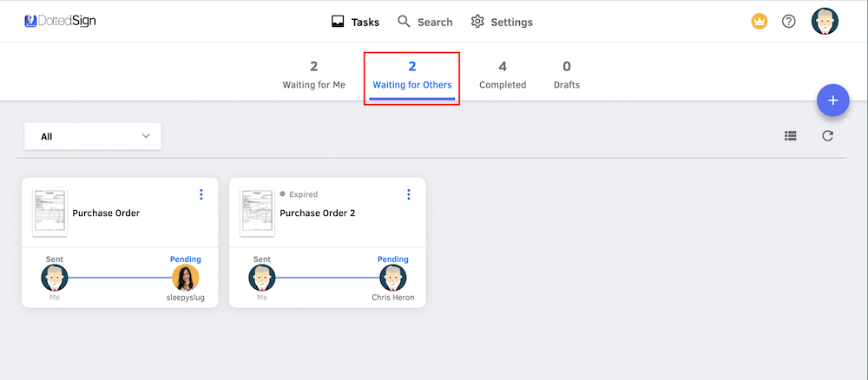Click Chris Heron pending signer avatar
The width and height of the screenshot is (868, 380).
(393, 278)
